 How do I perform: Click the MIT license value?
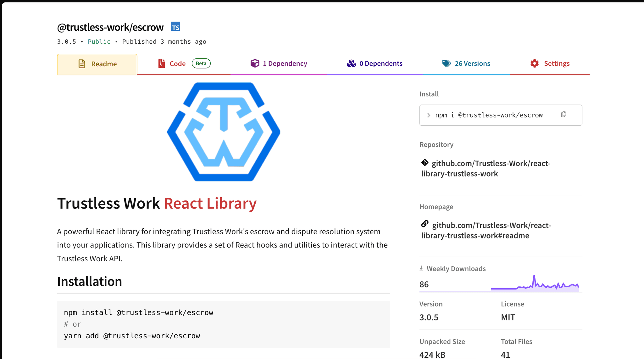pos(508,317)
